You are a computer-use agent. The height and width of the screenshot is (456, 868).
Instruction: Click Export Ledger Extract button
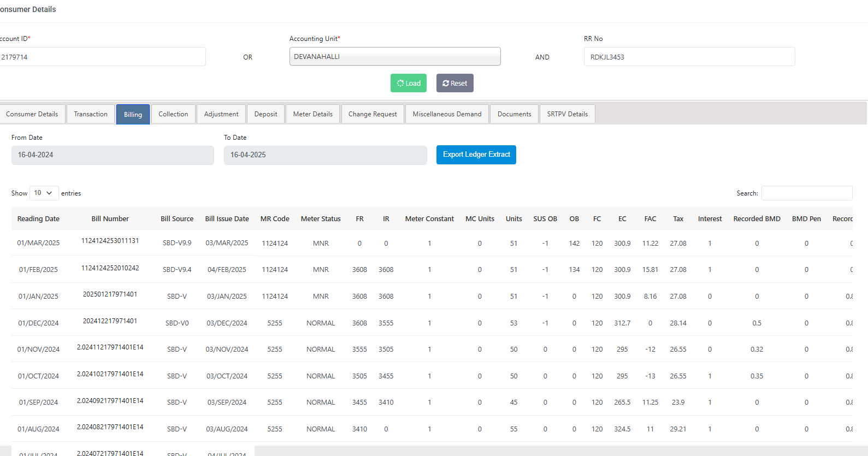476,155
